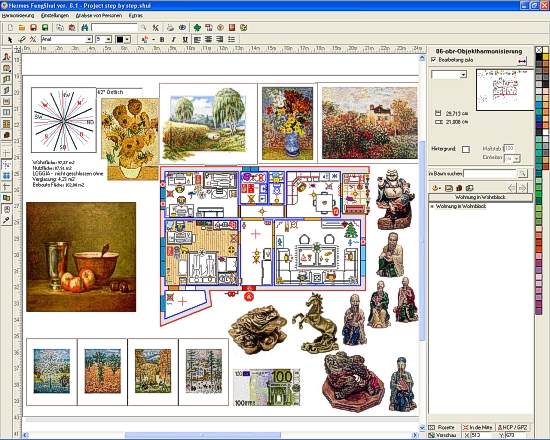Toggle italic text formatting

[173, 40]
